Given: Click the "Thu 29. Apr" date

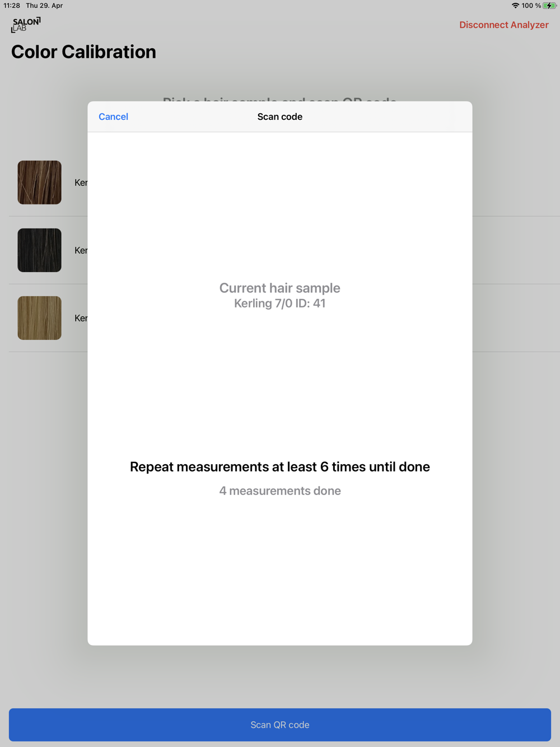Looking at the screenshot, I should (x=44, y=6).
